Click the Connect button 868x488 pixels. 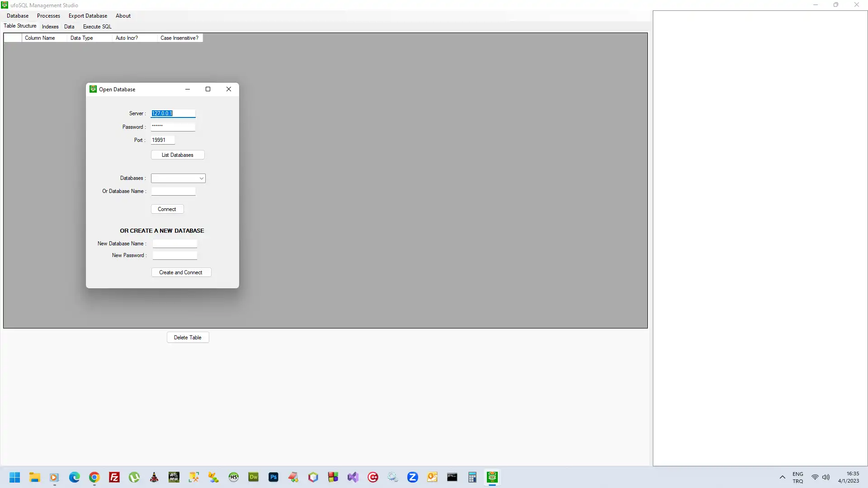pyautogui.click(x=168, y=209)
